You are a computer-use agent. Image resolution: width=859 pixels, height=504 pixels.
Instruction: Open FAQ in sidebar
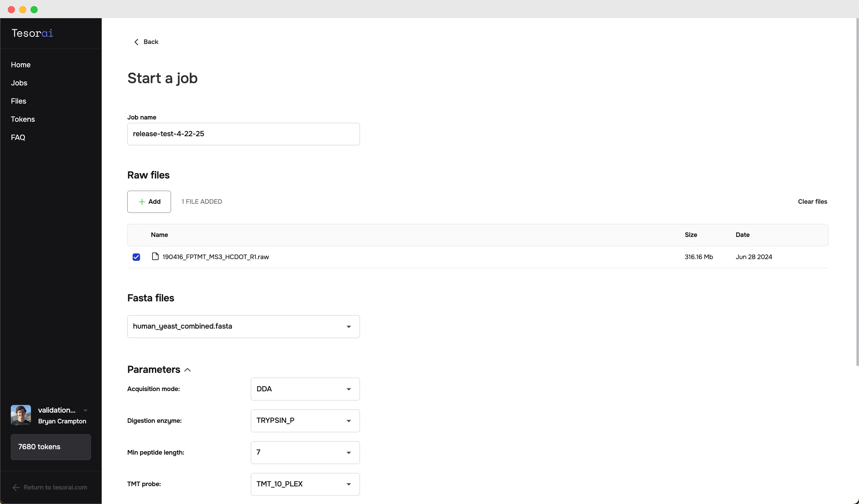pyautogui.click(x=18, y=137)
